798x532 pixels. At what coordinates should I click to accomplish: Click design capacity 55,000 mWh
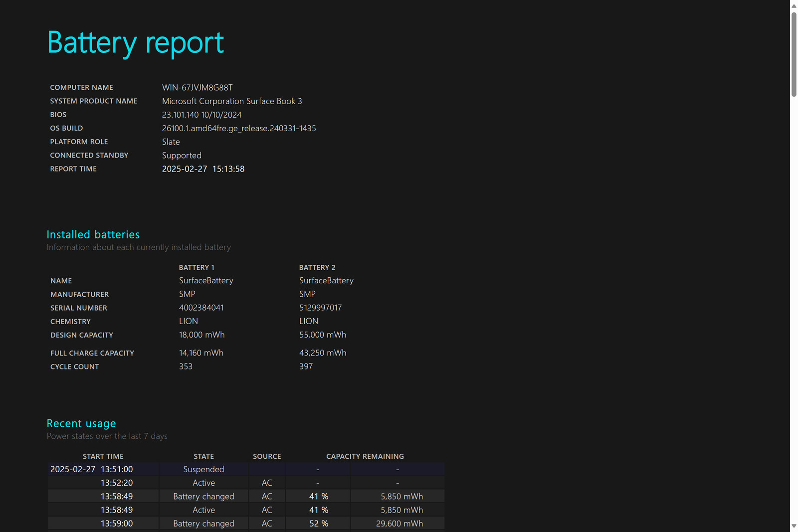point(323,335)
